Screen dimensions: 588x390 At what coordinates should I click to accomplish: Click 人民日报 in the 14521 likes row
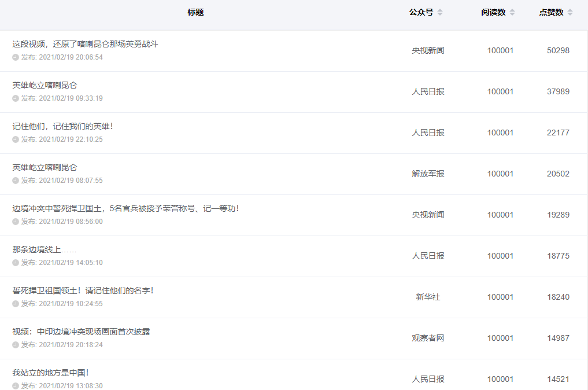pos(428,380)
